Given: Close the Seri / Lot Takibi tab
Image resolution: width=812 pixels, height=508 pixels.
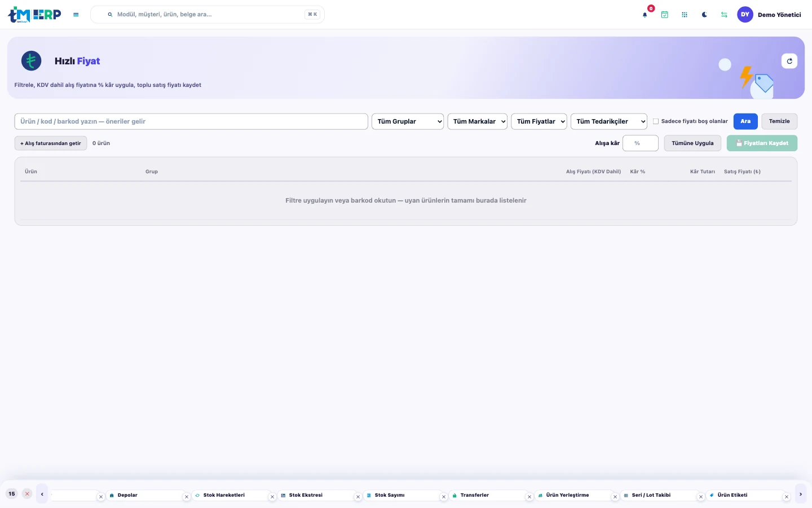Looking at the screenshot, I should pos(701,497).
